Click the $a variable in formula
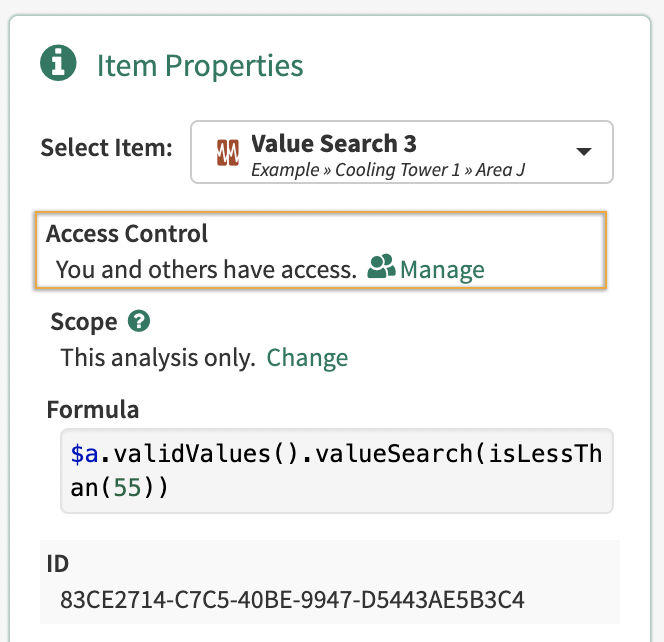Screen dimensions: 664x642 [x=83, y=454]
